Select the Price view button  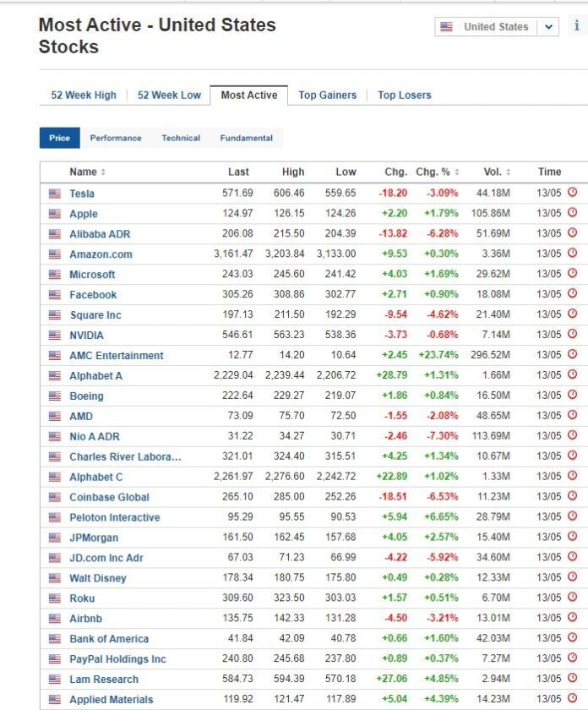tap(60, 138)
